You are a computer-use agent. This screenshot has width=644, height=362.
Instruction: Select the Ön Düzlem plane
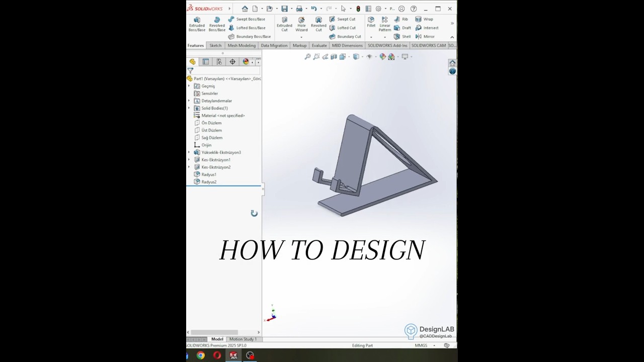point(208,123)
